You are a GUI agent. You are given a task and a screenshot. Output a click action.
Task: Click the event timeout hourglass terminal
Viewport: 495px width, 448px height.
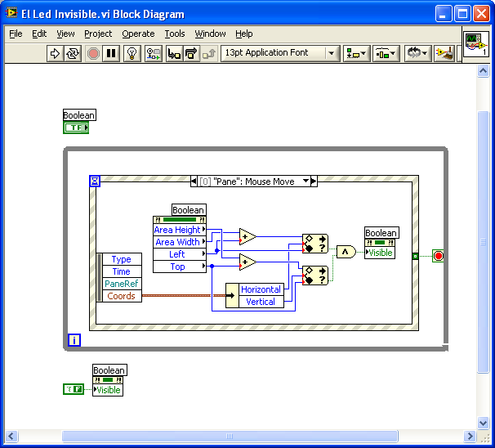click(95, 181)
